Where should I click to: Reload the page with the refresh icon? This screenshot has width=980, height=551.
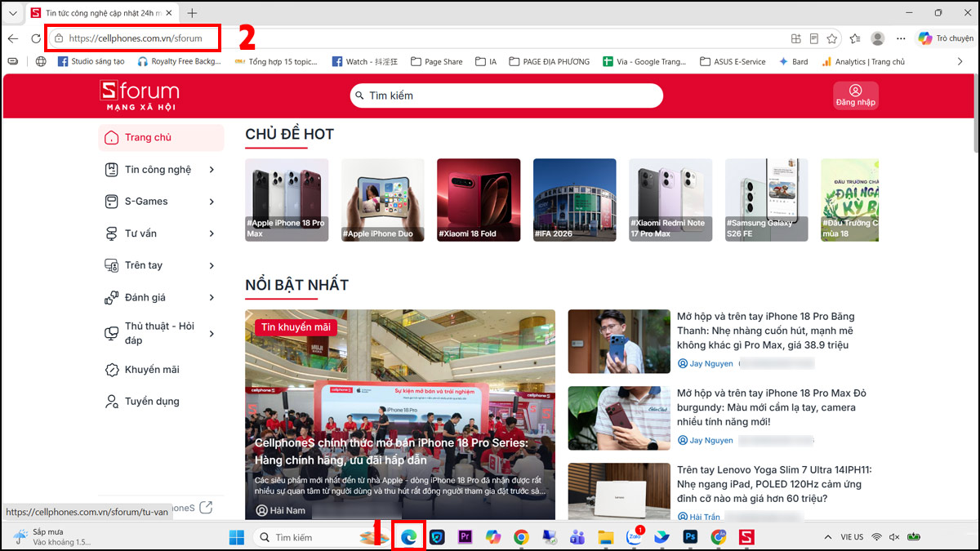[x=36, y=38]
